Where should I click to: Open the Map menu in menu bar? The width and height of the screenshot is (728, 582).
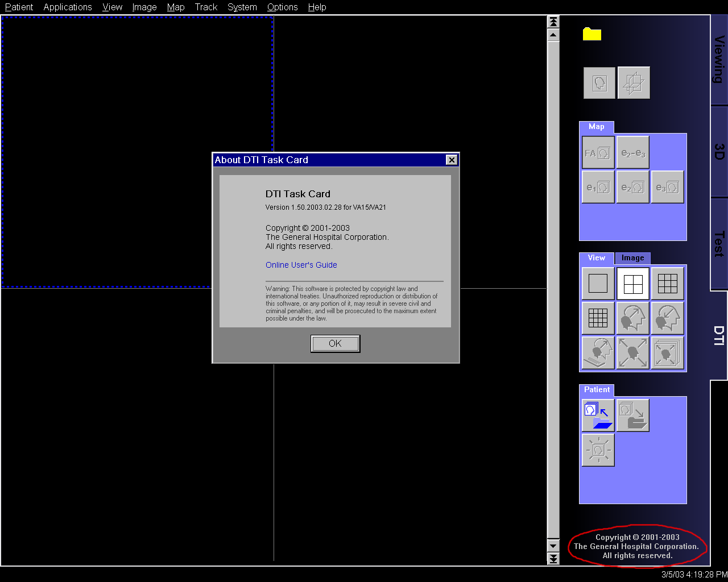pyautogui.click(x=176, y=7)
